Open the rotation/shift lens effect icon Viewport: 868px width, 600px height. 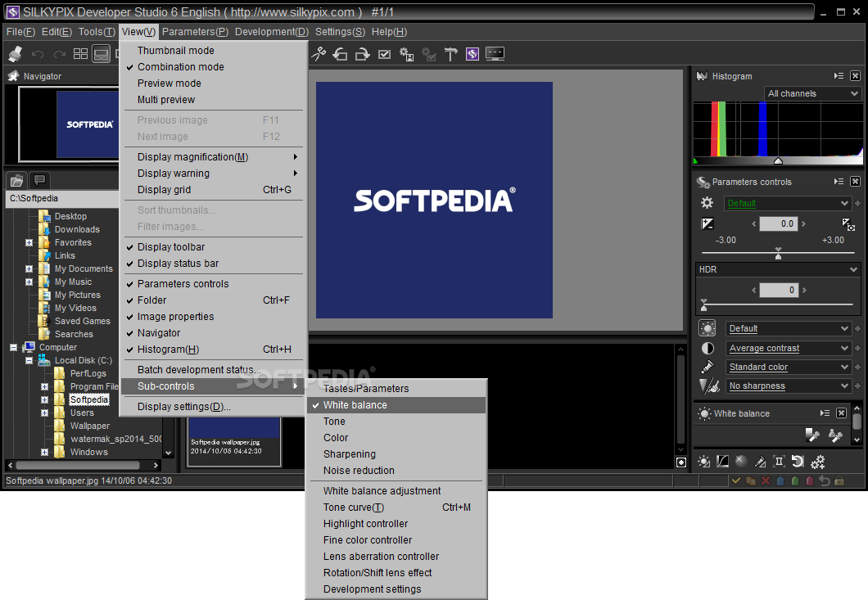pos(798,461)
